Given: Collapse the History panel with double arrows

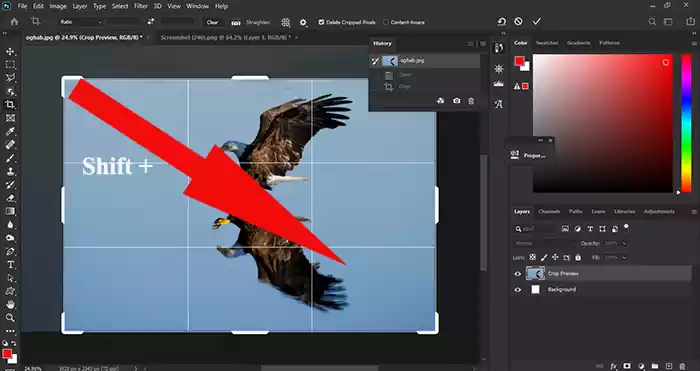Looking at the screenshot, I should [x=471, y=44].
